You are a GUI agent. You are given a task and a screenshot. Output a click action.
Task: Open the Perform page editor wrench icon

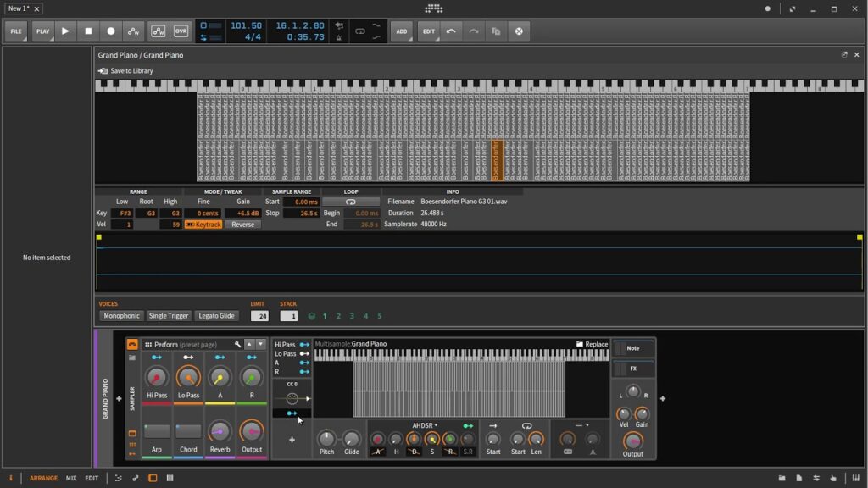coord(236,345)
